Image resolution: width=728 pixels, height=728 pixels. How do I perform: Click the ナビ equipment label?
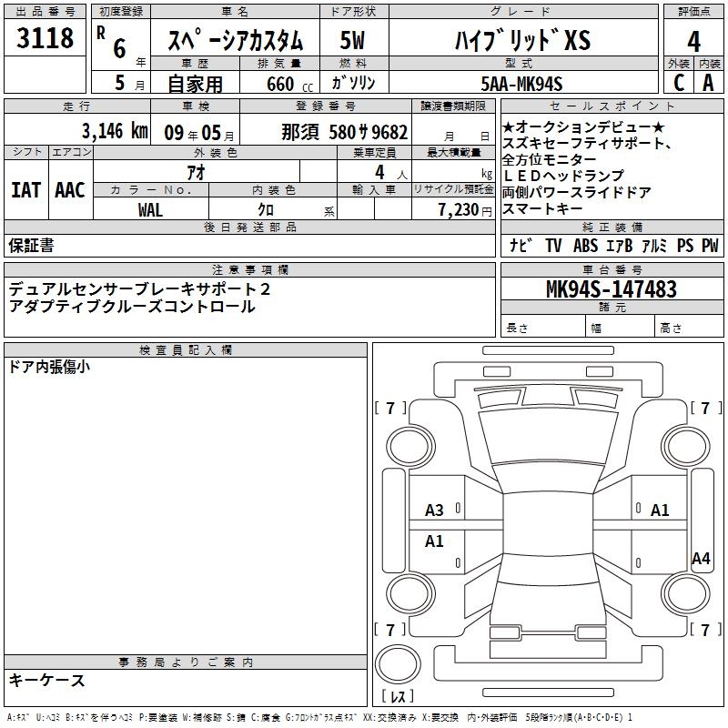520,245
